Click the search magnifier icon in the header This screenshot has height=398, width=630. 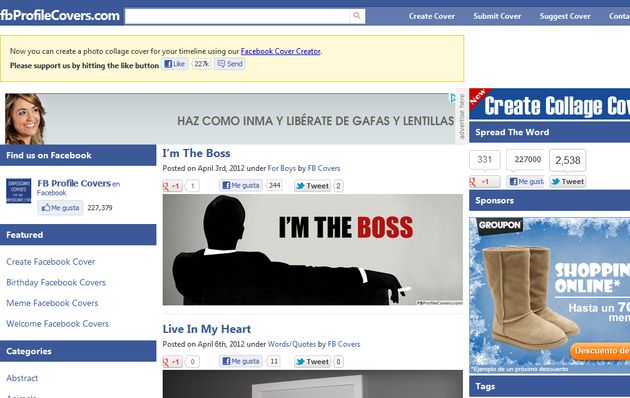click(x=357, y=16)
